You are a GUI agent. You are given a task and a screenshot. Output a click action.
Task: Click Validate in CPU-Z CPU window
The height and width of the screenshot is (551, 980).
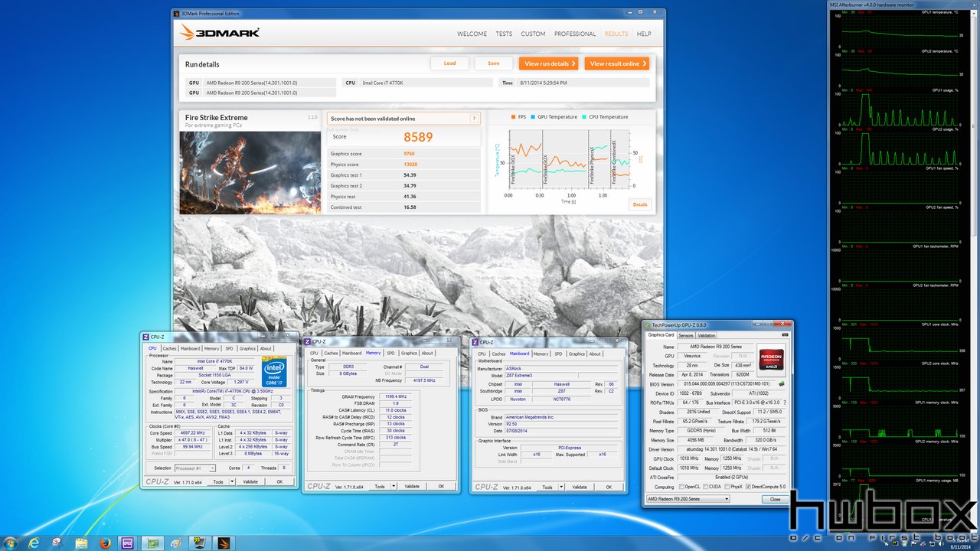click(x=250, y=482)
